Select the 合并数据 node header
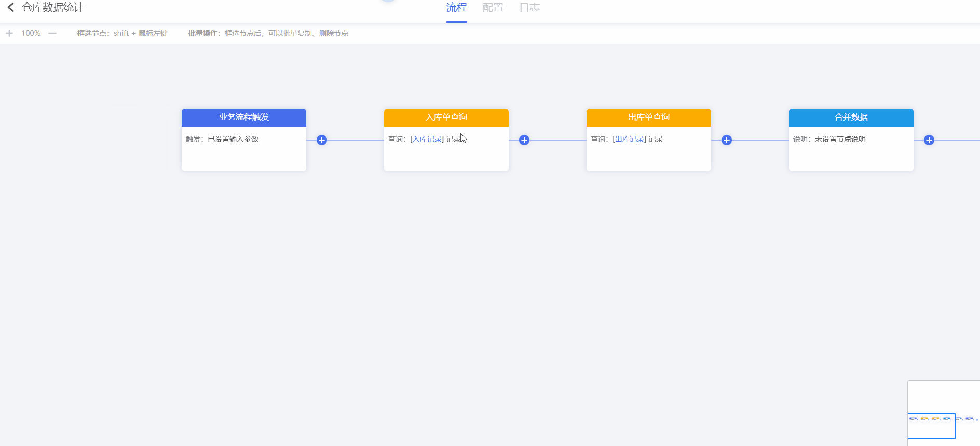980x446 pixels. click(x=851, y=117)
